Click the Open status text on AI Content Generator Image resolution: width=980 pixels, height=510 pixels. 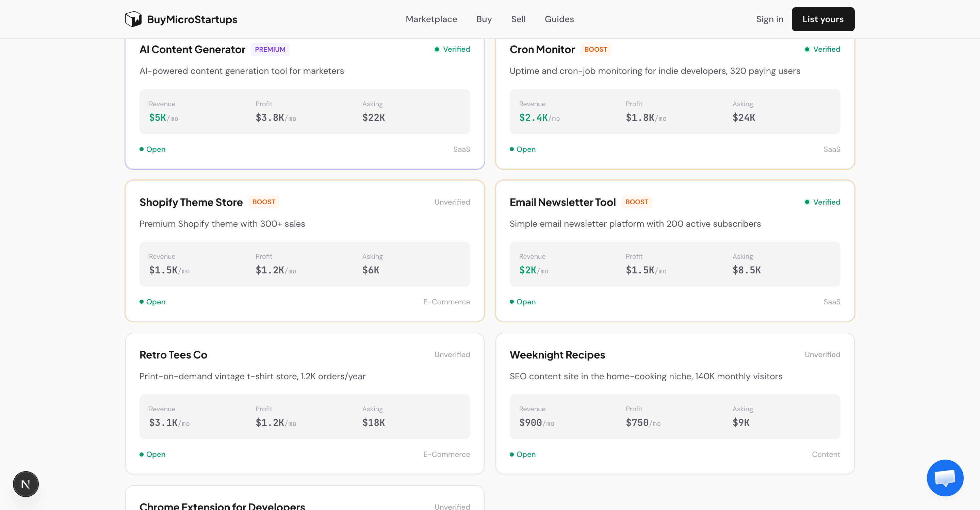pyautogui.click(x=156, y=149)
